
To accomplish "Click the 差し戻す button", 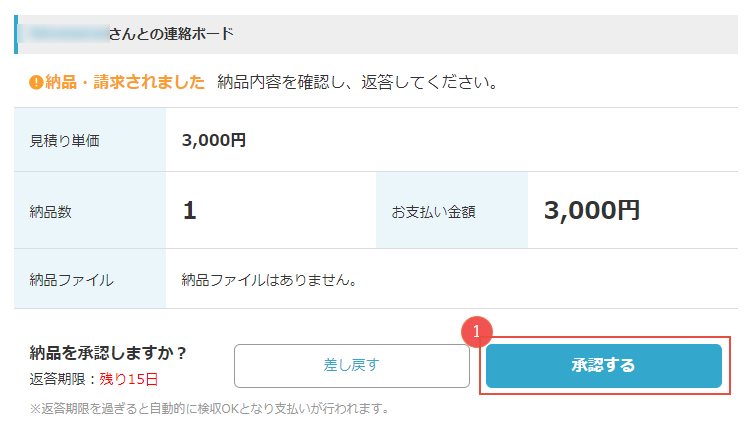I will pos(352,366).
